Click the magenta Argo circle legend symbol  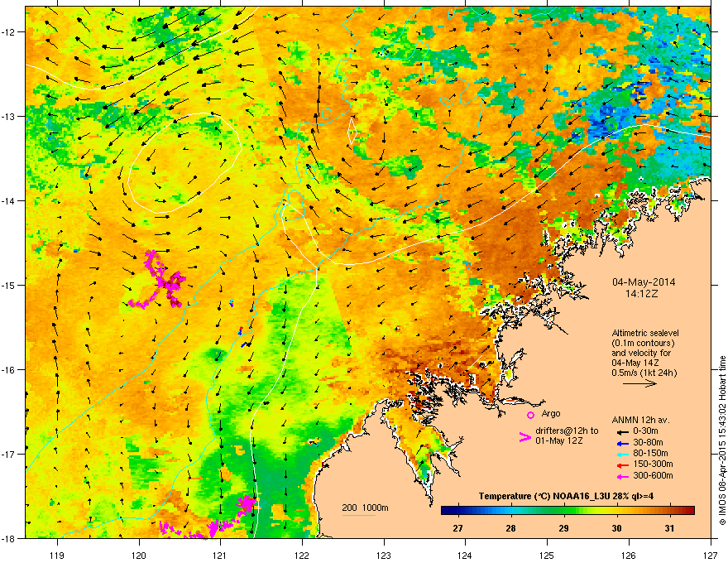(x=530, y=415)
